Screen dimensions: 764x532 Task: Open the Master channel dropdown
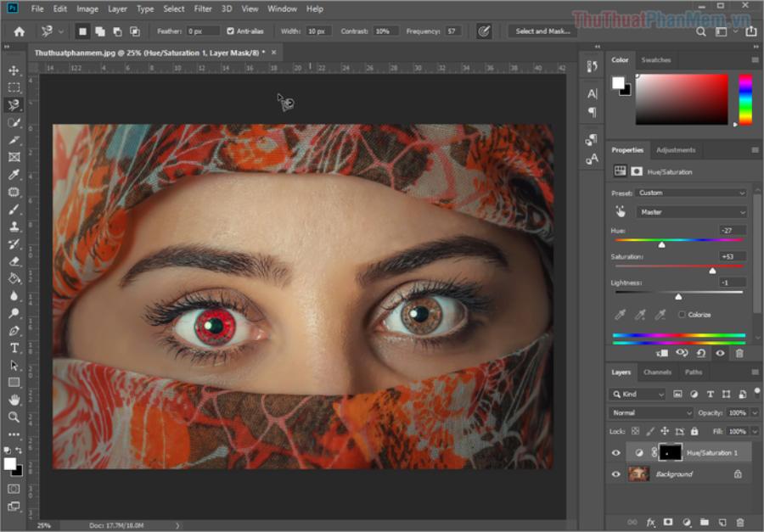[x=691, y=212]
